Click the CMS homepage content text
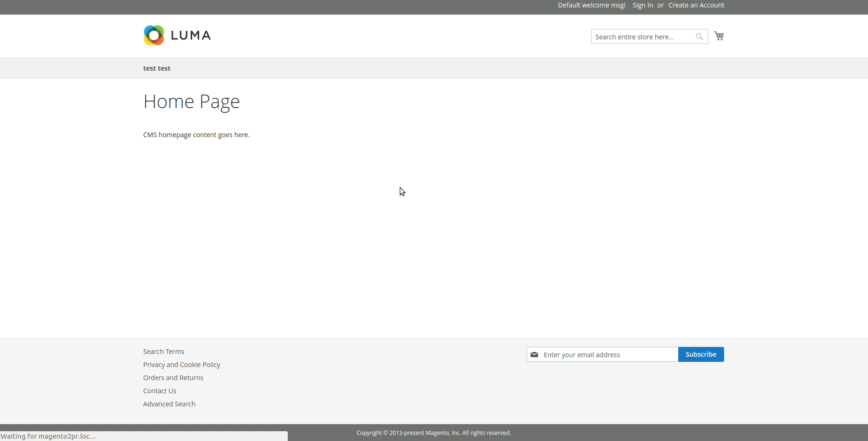Image resolution: width=868 pixels, height=441 pixels. click(196, 135)
